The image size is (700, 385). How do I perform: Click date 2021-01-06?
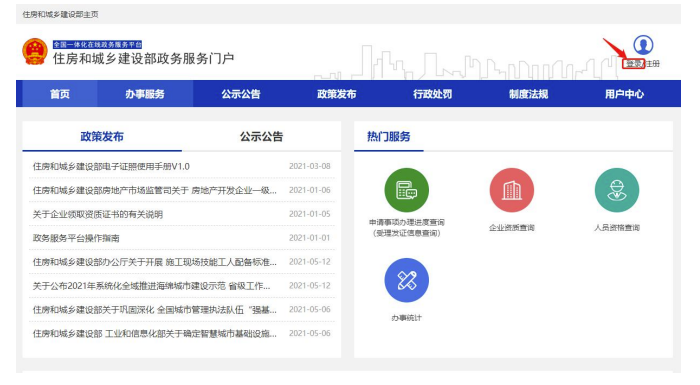pos(310,190)
